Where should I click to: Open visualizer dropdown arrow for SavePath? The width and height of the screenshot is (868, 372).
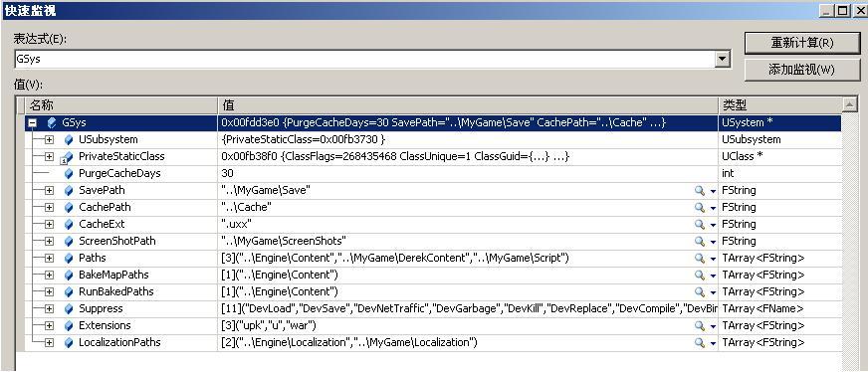(713, 191)
